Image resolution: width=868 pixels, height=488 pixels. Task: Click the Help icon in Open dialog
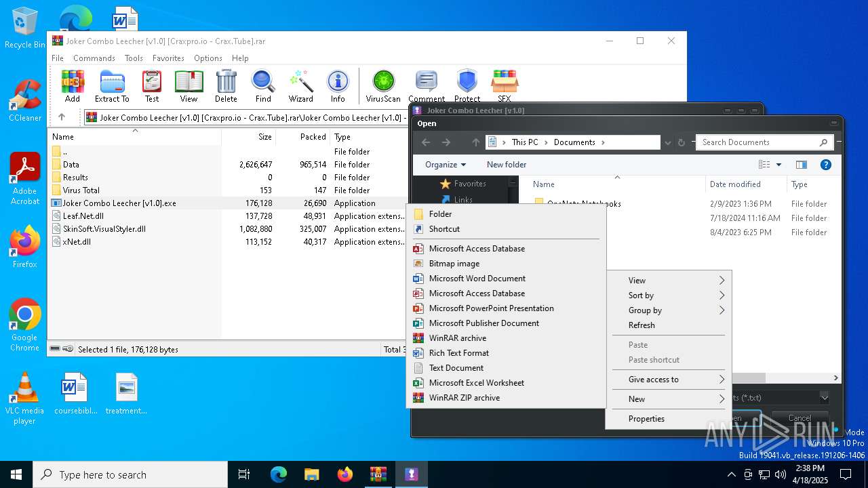pos(825,165)
